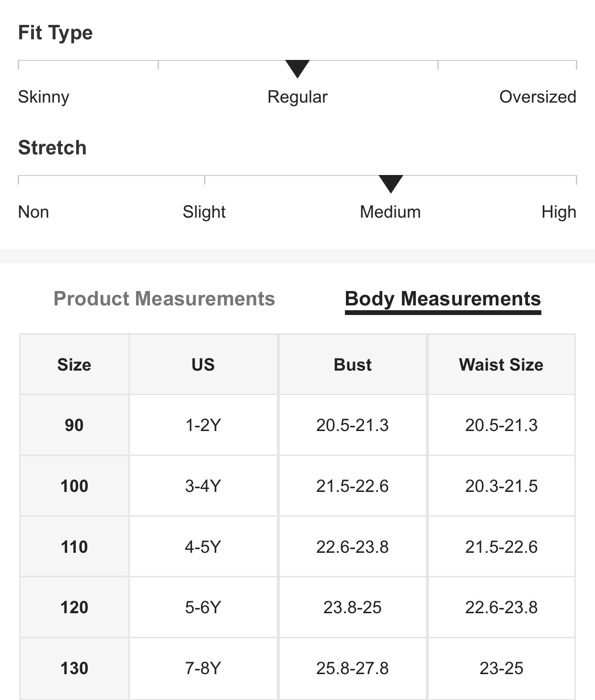Click the Slight stretch label
Viewport: 595px width, 700px height.
[x=204, y=212]
